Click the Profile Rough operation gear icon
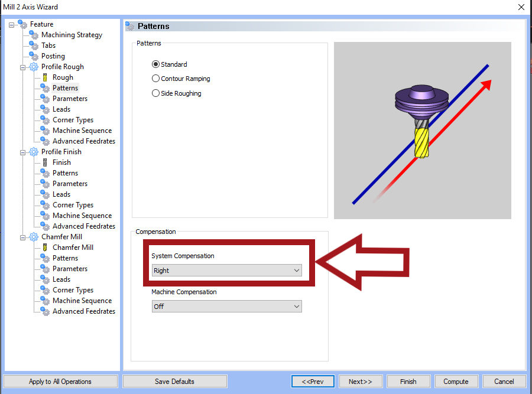Image resolution: width=532 pixels, height=394 pixels. [34, 67]
